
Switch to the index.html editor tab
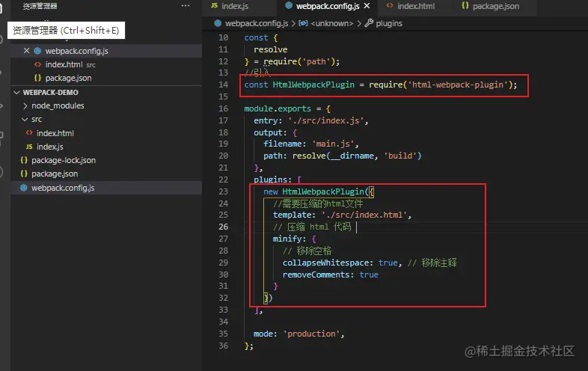pyautogui.click(x=416, y=6)
